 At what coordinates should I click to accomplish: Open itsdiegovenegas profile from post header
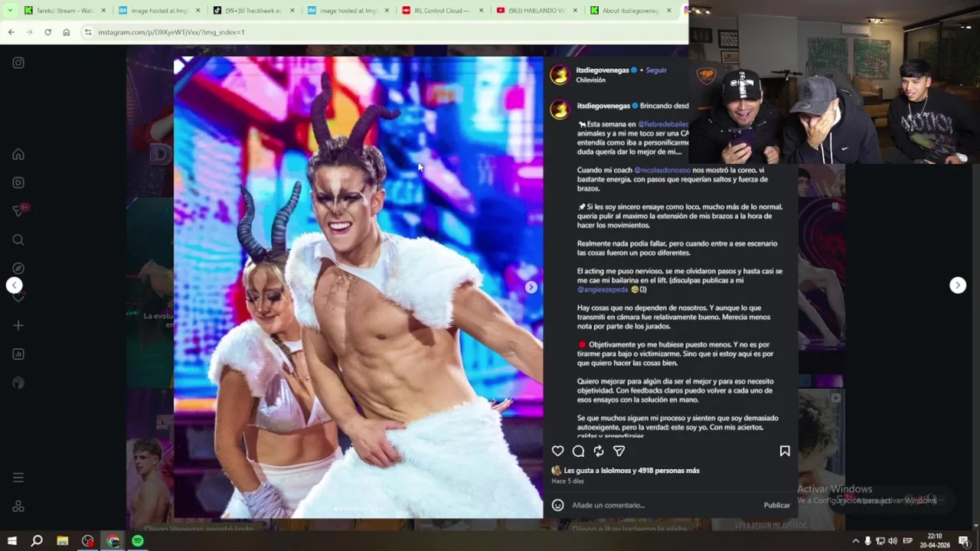point(603,70)
